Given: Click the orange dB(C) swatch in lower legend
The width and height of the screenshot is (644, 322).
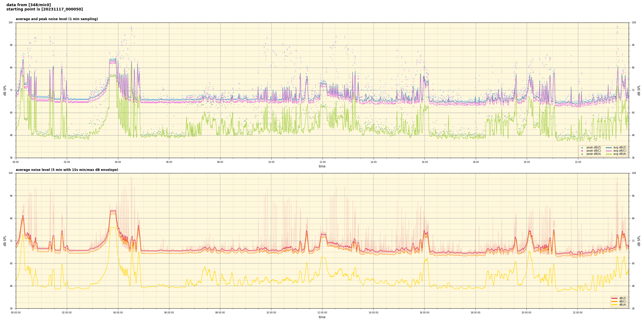Looking at the screenshot, I should (x=614, y=301).
